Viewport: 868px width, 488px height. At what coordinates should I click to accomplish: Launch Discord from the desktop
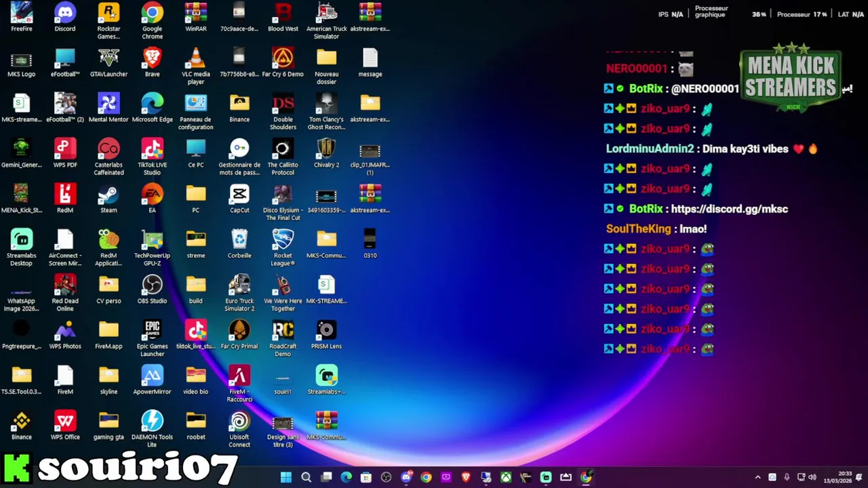tap(65, 17)
